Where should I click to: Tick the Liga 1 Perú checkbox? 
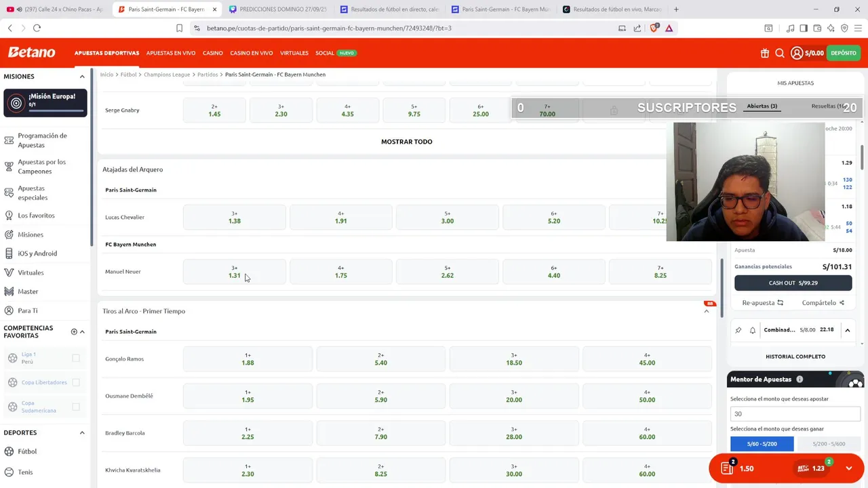[x=76, y=358]
